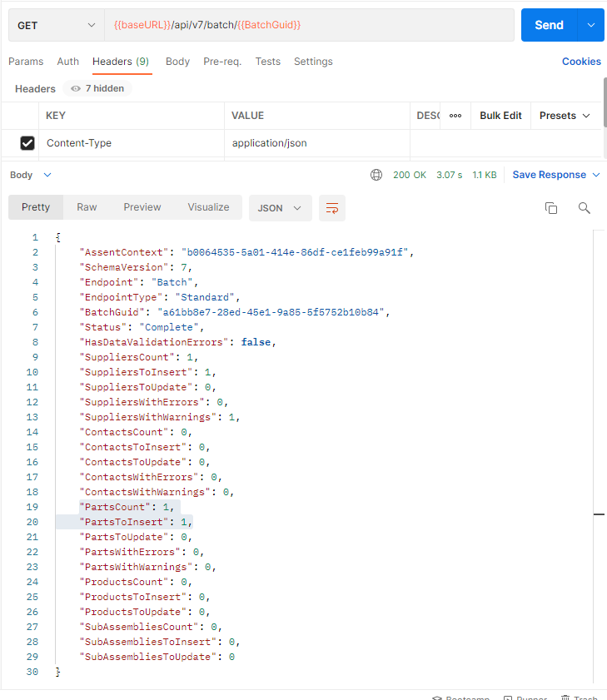Switch to the Tests tab
The height and width of the screenshot is (700, 607).
point(268,62)
